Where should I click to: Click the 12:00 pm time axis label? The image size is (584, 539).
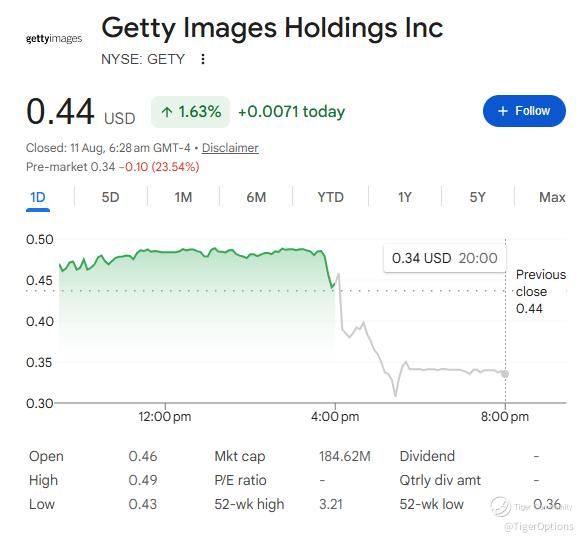point(165,416)
